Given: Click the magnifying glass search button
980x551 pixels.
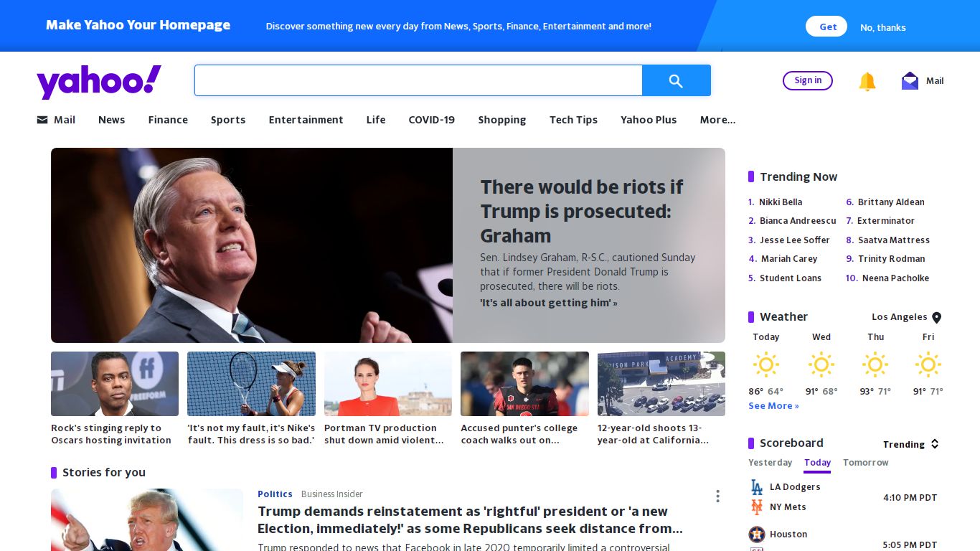Looking at the screenshot, I should coord(676,80).
